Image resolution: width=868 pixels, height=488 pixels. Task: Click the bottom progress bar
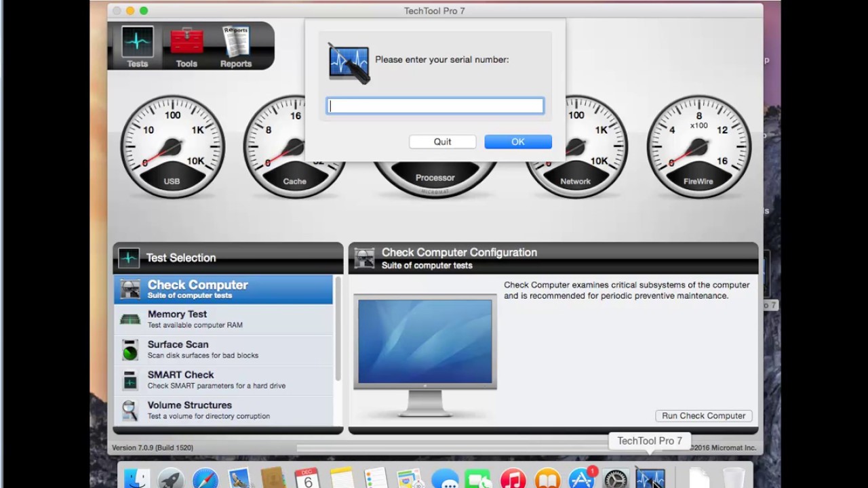click(453, 448)
